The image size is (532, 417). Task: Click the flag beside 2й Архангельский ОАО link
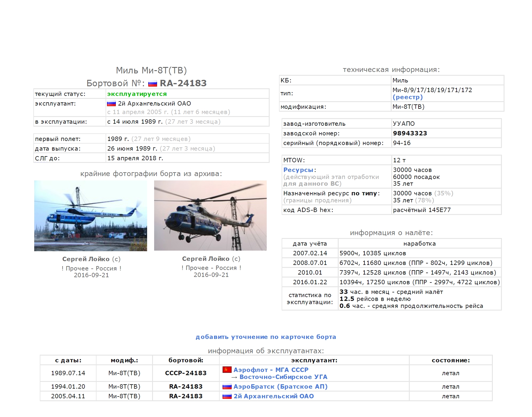(x=227, y=396)
